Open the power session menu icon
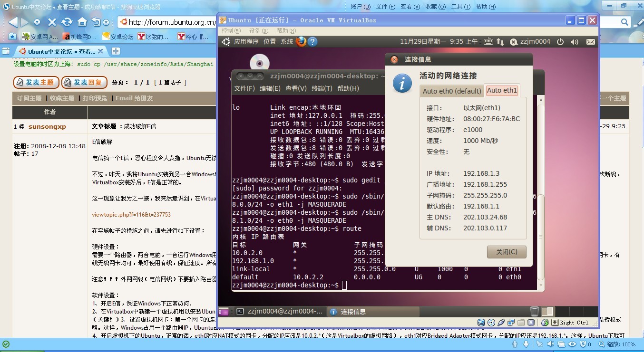 tap(560, 42)
